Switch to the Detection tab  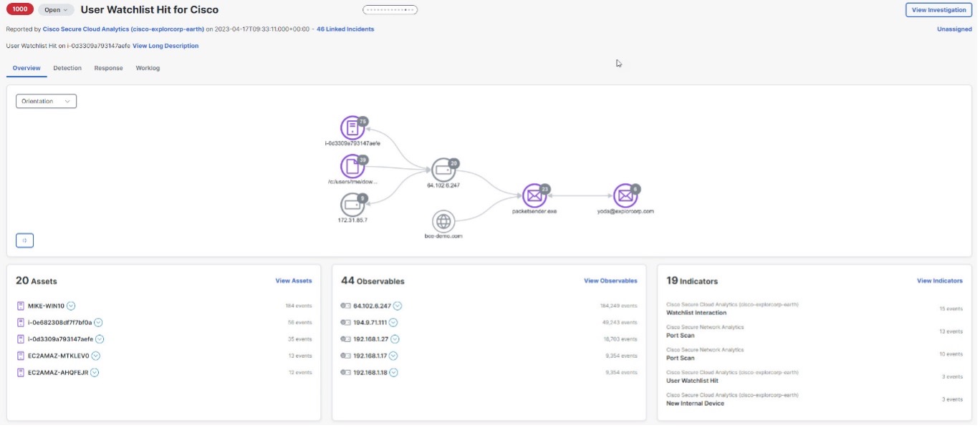67,68
